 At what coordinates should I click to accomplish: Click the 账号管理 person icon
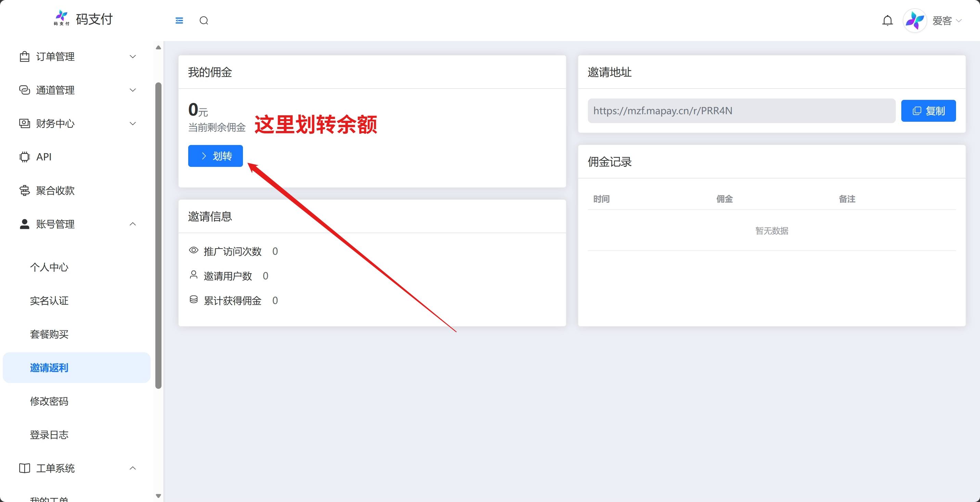click(x=24, y=224)
